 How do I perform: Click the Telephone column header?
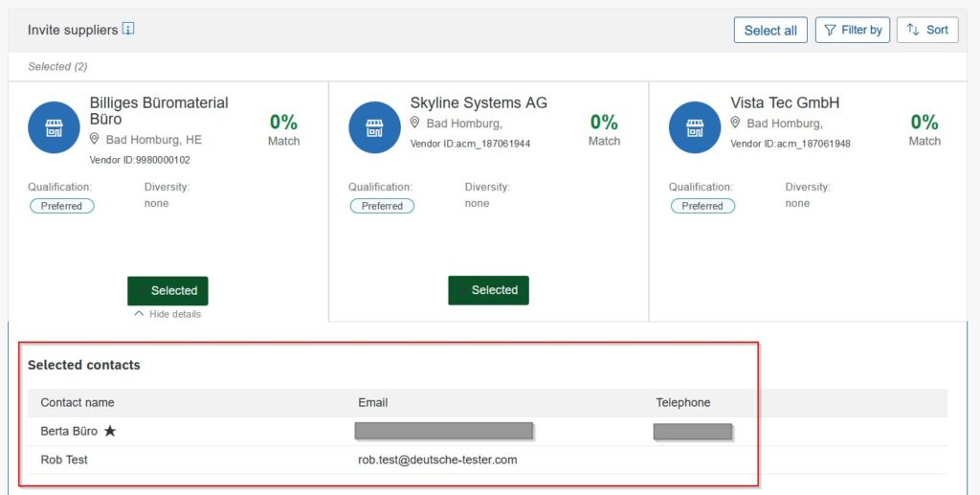(x=683, y=402)
